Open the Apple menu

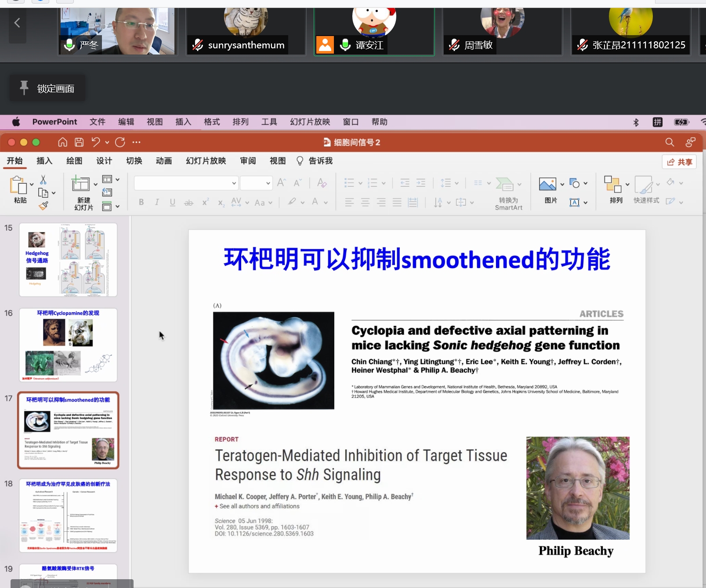[16, 122]
